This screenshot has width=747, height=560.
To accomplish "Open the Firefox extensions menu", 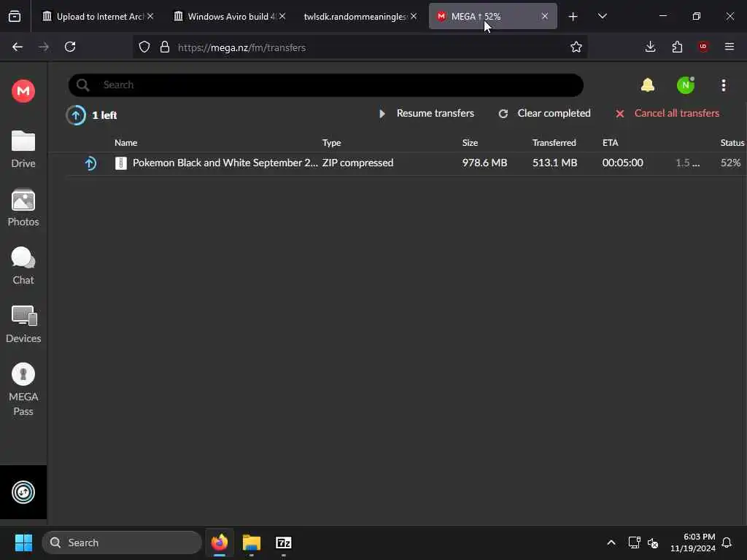I will [677, 47].
